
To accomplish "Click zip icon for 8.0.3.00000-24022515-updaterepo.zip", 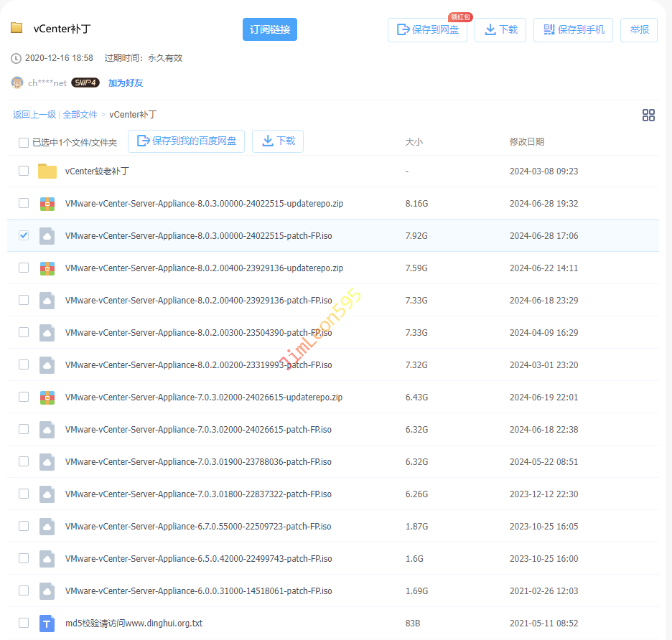I will point(47,204).
